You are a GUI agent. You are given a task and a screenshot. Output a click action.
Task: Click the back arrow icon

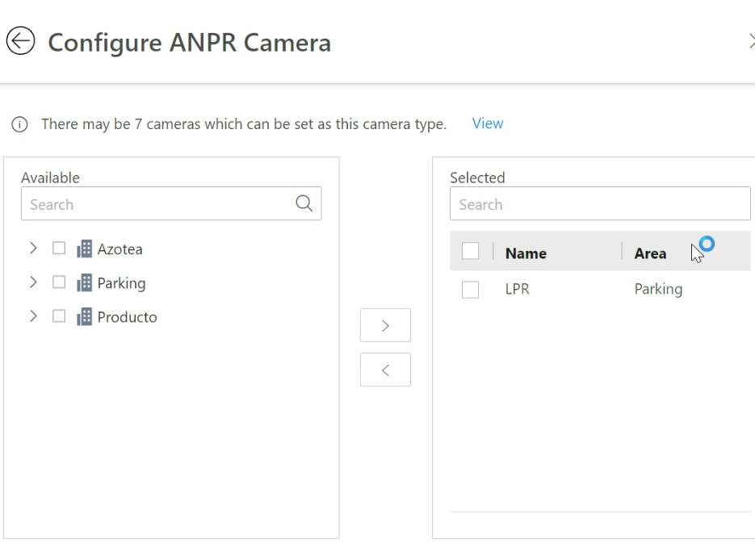(x=20, y=41)
